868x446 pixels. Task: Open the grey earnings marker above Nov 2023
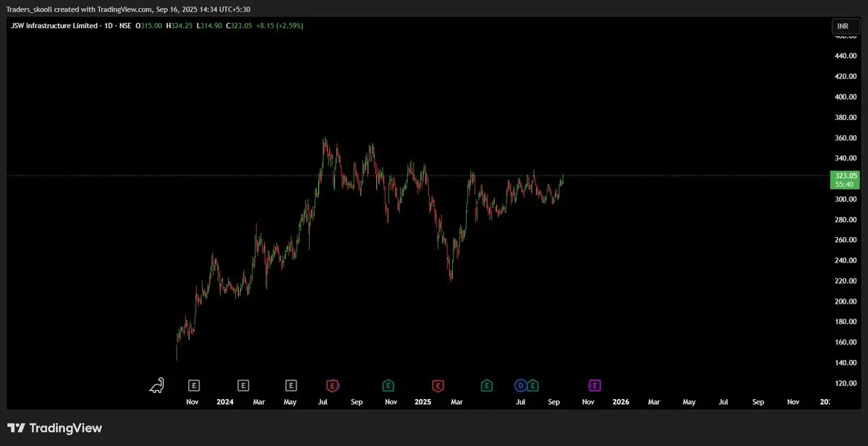pyautogui.click(x=193, y=385)
